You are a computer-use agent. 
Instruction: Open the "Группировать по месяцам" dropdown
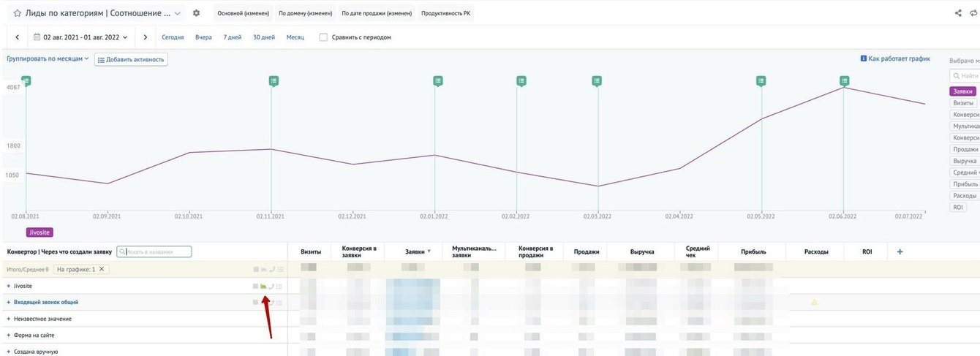coord(48,58)
